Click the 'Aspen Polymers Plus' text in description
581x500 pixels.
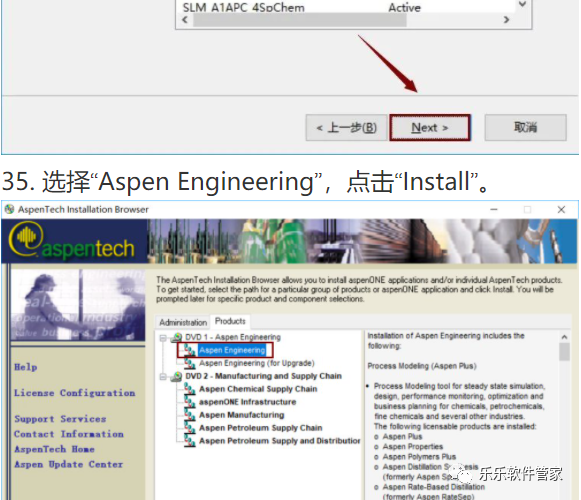point(419,457)
